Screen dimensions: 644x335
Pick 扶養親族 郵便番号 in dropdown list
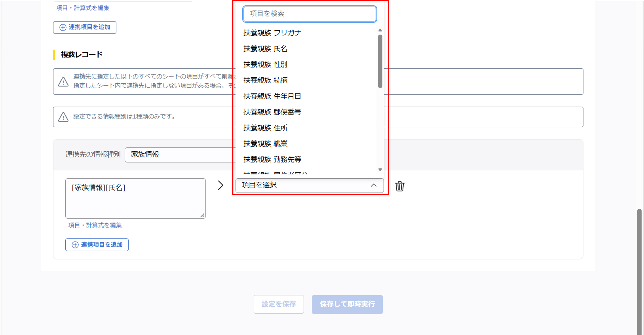272,112
